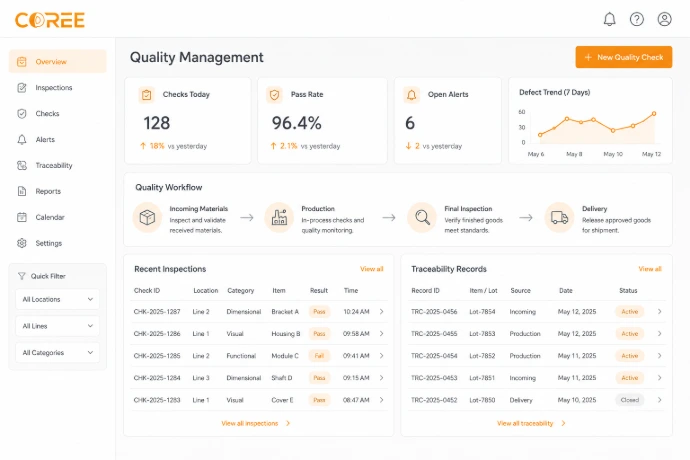Screen dimensions: 690x460
Task: Click the Open Alerts bell icon
Action: (x=411, y=95)
